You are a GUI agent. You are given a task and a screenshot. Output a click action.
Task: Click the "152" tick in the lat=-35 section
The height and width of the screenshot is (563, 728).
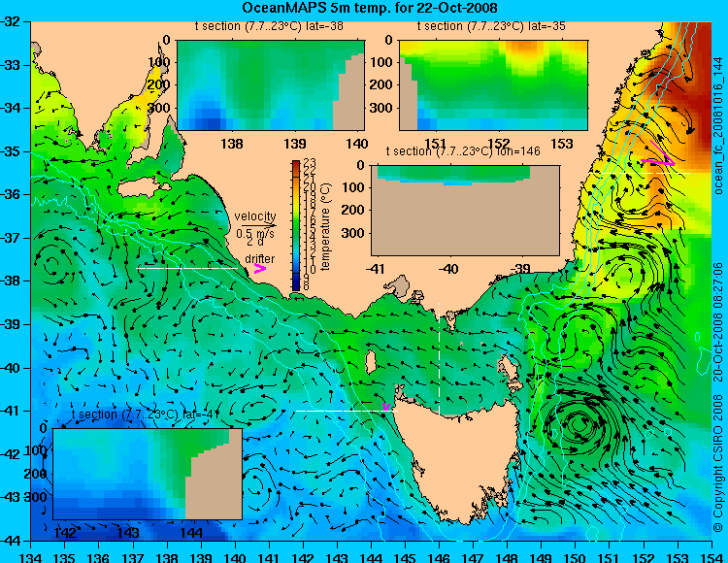tap(499, 144)
